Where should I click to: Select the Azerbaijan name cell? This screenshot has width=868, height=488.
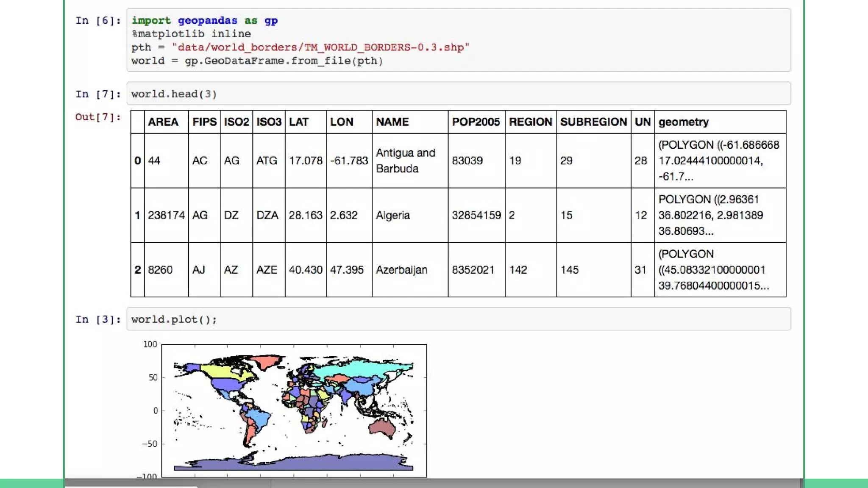pyautogui.click(x=410, y=270)
